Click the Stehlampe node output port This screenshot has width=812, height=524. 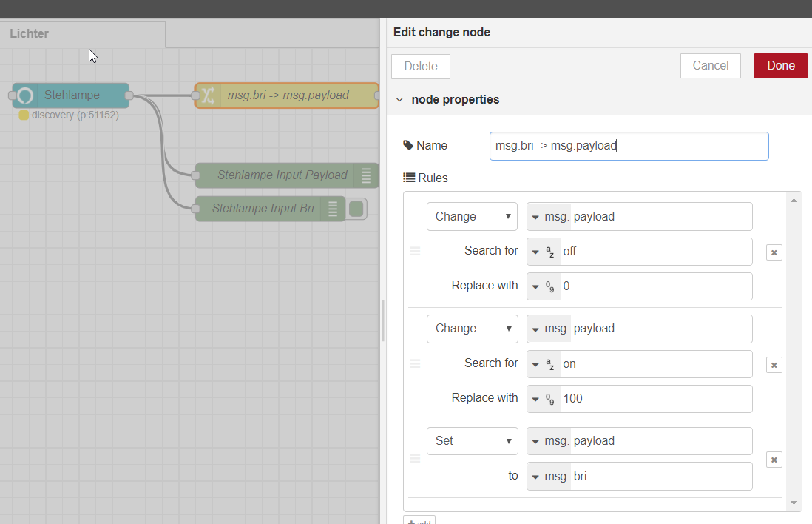coord(129,95)
